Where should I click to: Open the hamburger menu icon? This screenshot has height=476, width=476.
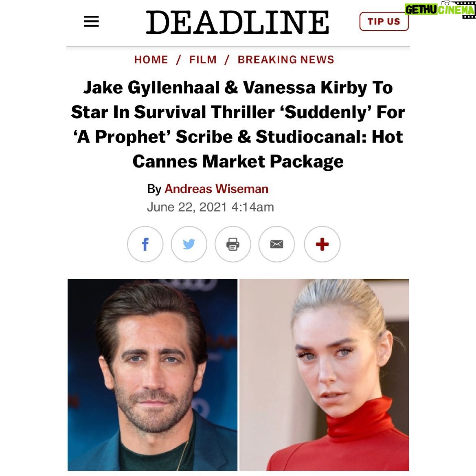[x=91, y=21]
